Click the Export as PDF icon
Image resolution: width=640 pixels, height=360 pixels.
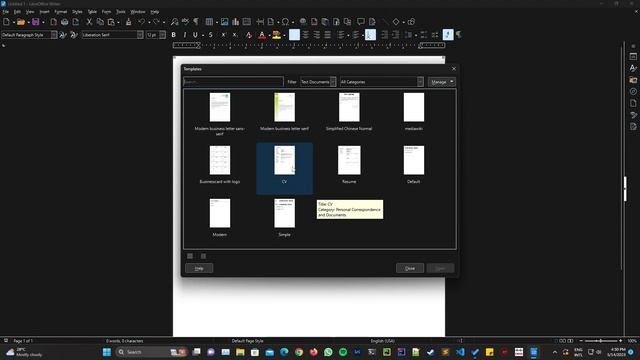coord(53,22)
